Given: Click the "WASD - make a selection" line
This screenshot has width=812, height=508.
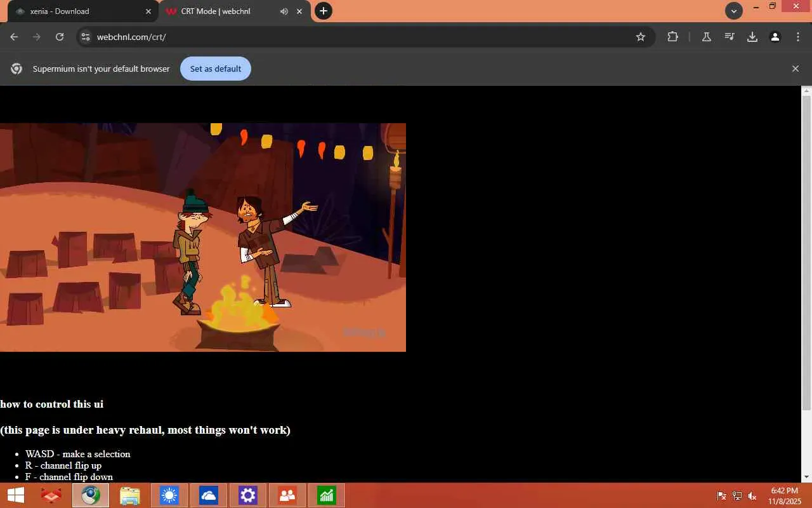Looking at the screenshot, I should pyautogui.click(x=78, y=454).
